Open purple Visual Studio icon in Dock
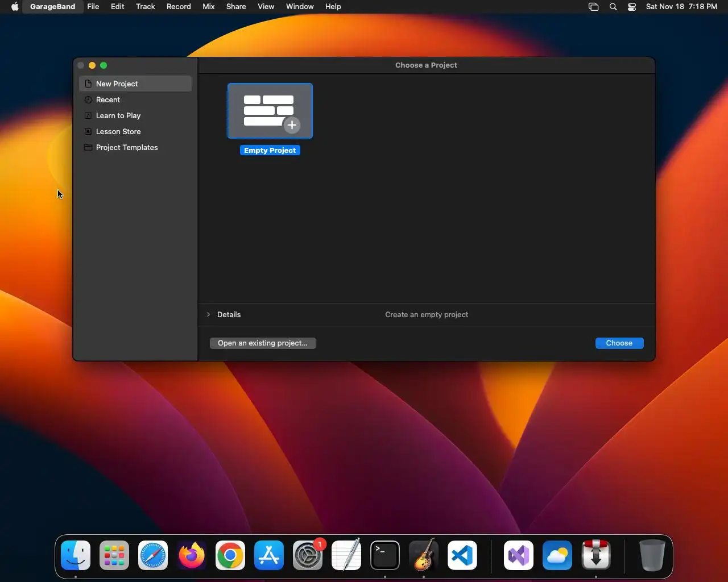 click(519, 555)
